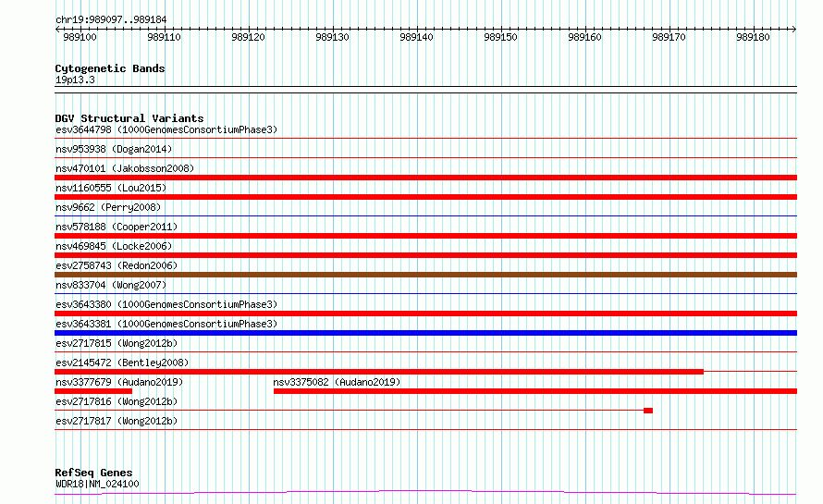
Task: Click ruler position 989140
Action: [417, 37]
